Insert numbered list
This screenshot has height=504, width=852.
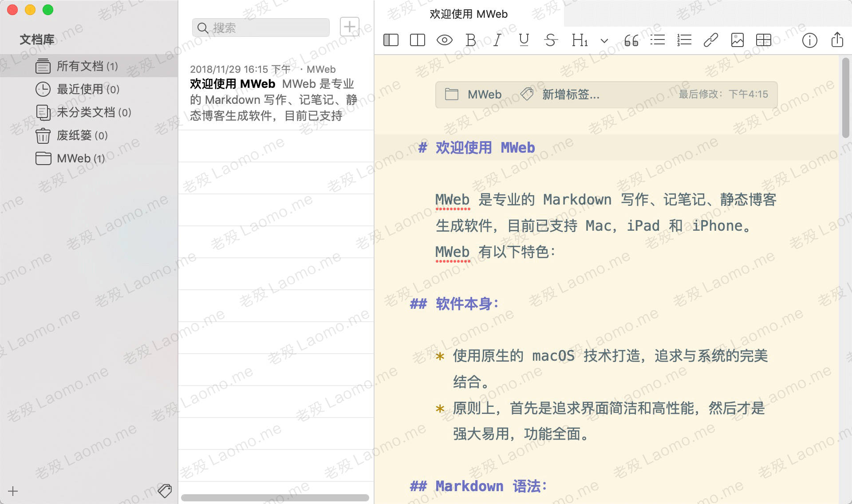tap(684, 40)
